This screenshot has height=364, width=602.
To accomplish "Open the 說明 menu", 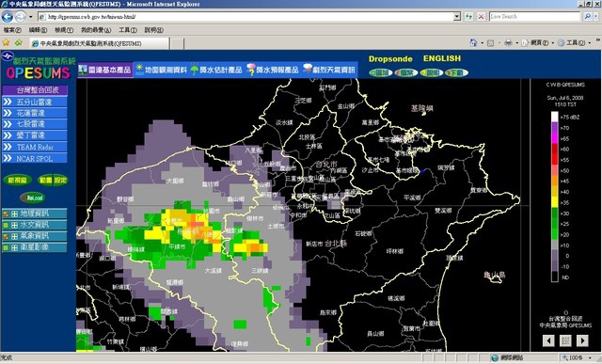I will click(153, 30).
